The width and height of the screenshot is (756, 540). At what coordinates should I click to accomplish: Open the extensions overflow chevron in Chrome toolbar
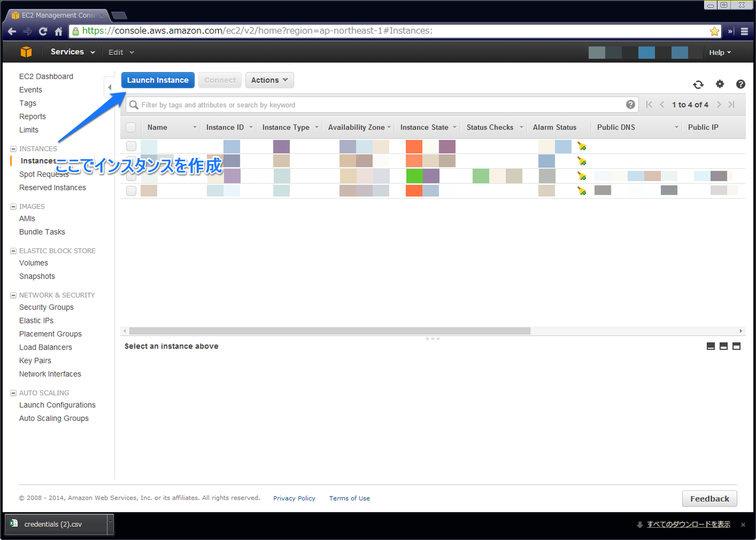click(x=731, y=31)
